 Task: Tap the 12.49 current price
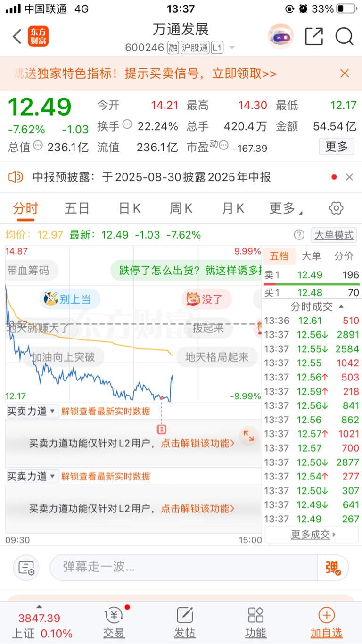[x=40, y=107]
